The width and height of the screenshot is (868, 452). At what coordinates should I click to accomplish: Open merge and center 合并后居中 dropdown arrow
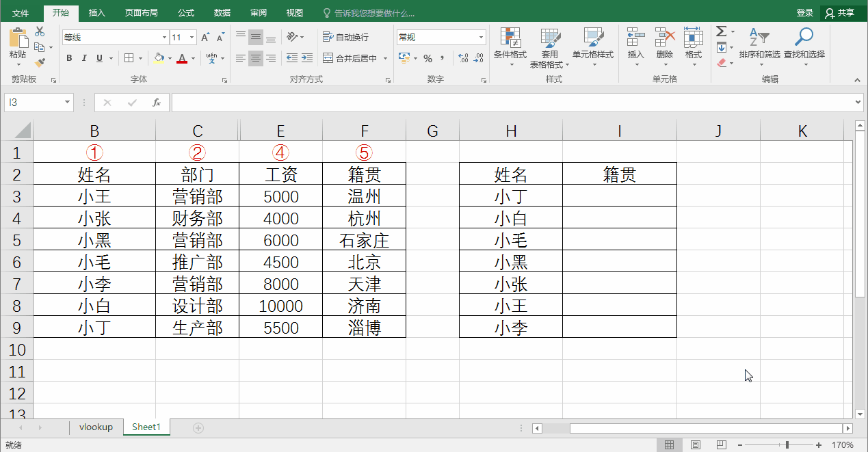(x=386, y=59)
